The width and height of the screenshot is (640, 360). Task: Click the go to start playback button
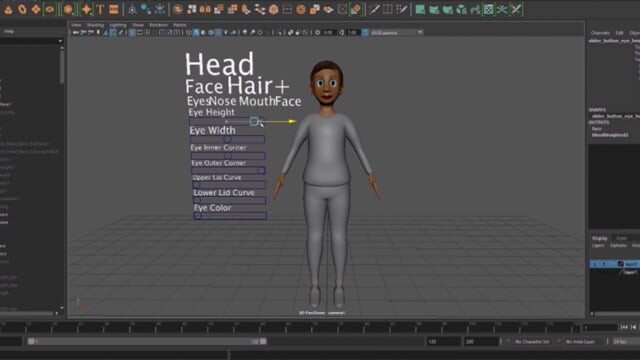(x=624, y=327)
